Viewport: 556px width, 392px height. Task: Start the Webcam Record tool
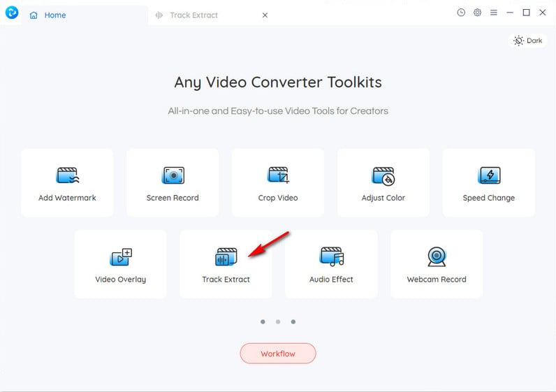coord(437,264)
